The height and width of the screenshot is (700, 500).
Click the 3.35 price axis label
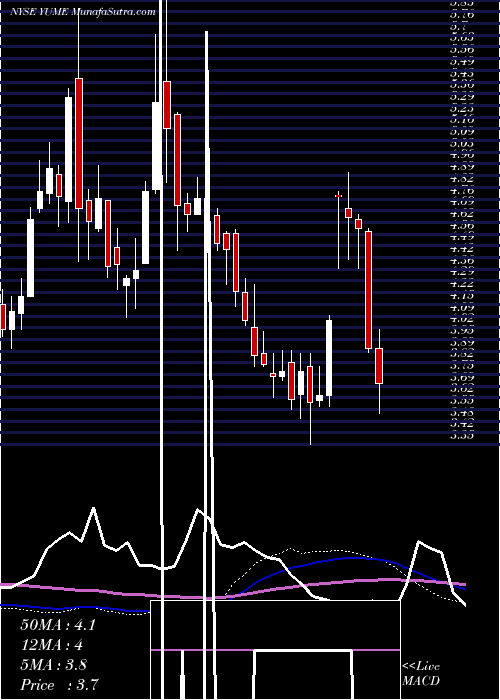(462, 436)
